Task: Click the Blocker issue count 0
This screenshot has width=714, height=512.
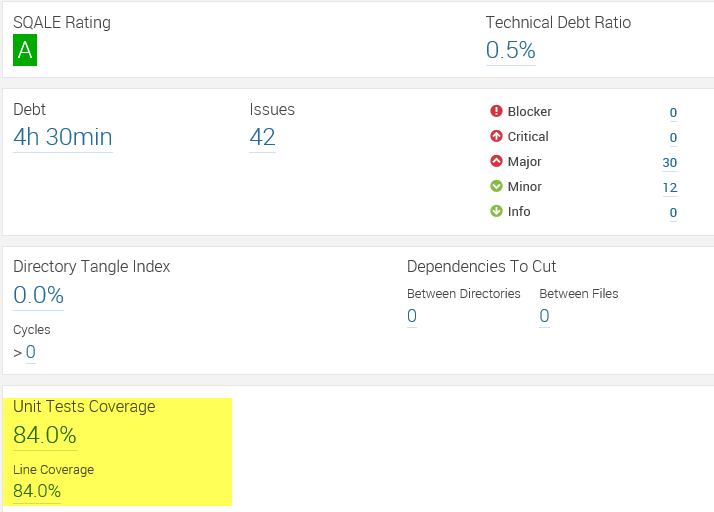Action: pos(673,113)
